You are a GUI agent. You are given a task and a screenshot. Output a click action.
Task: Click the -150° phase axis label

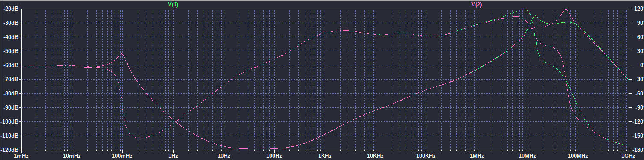tap(638, 136)
